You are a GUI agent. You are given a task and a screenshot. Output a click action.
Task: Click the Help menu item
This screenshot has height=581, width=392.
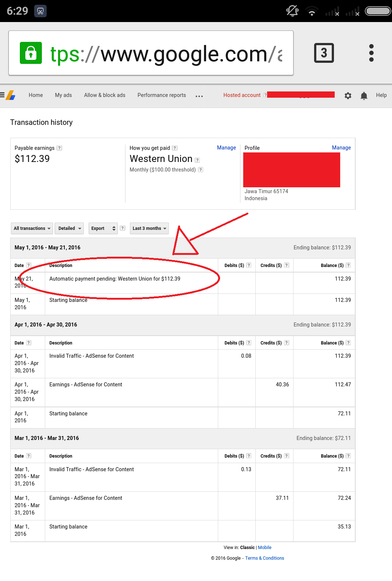tap(381, 95)
